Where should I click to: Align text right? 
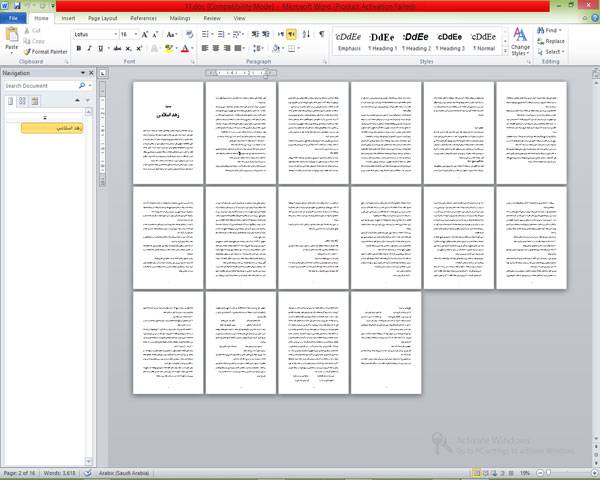coord(227,48)
